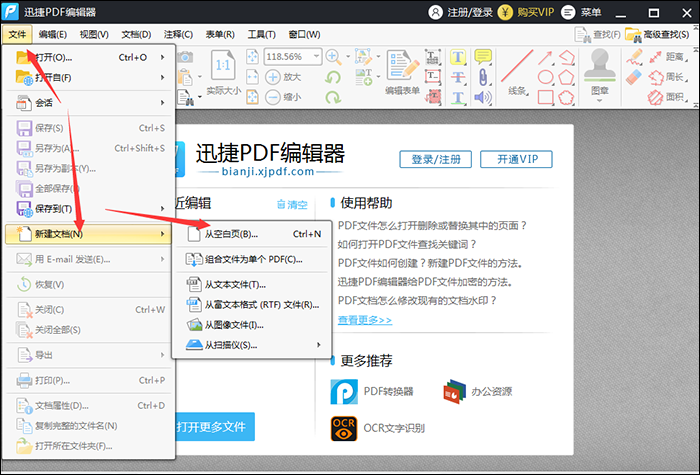The width and height of the screenshot is (700, 475).
Task: Click the 登录/注册 button
Action: [x=435, y=159]
